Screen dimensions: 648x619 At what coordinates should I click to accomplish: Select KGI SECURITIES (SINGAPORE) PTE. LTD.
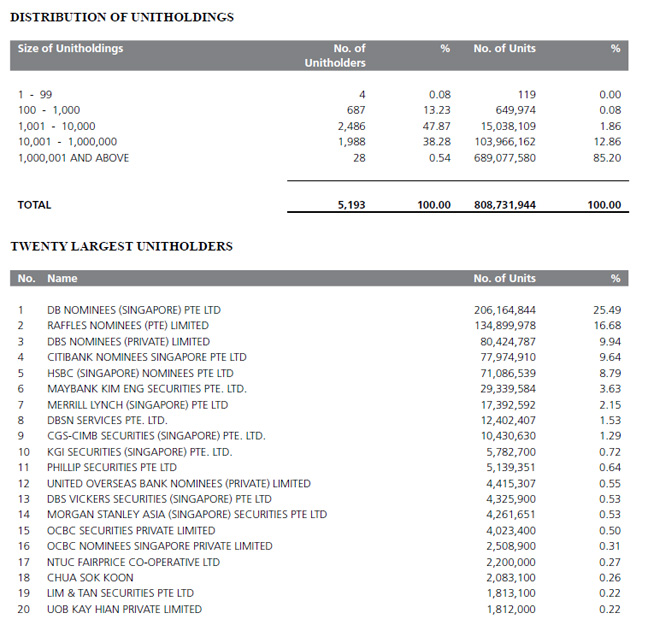(140, 452)
